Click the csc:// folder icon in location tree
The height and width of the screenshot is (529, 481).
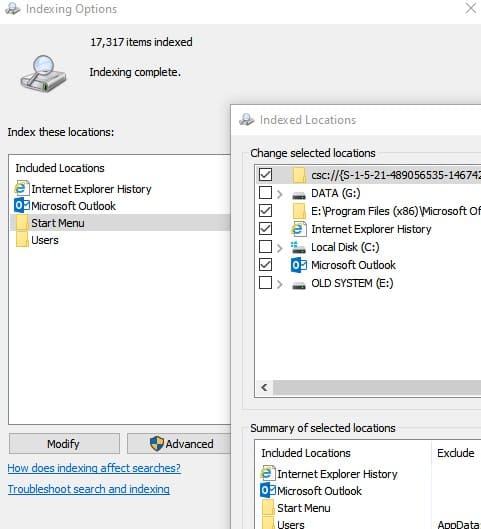pos(299,175)
